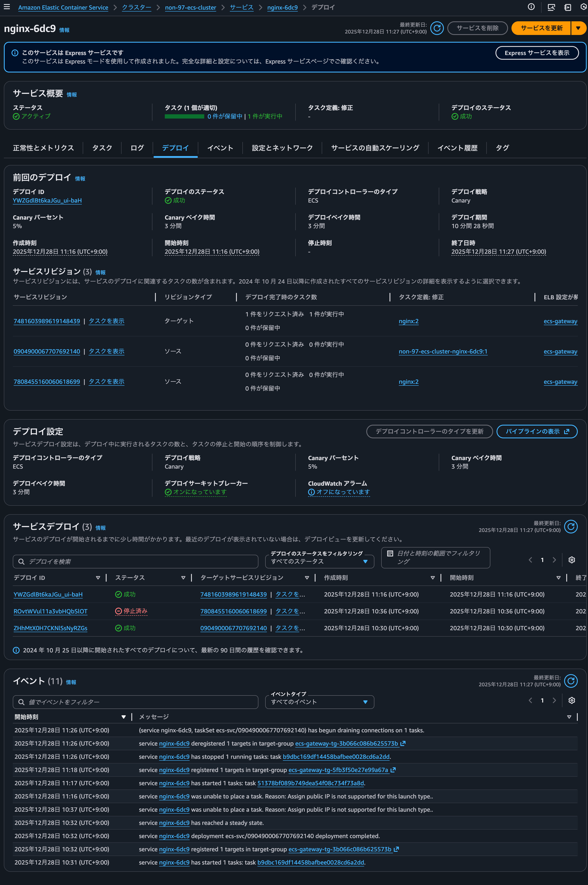The image size is (588, 885).
Task: Expand the サービスを更新 split-button arrow
Action: pos(578,28)
